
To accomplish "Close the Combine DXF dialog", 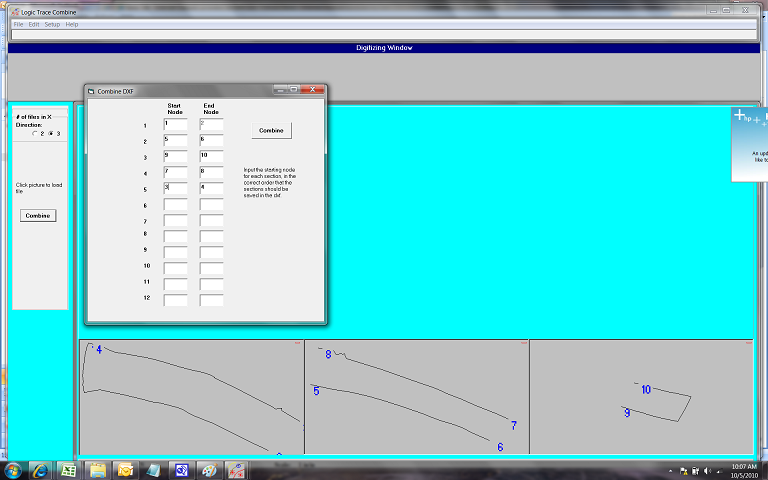I will point(312,89).
